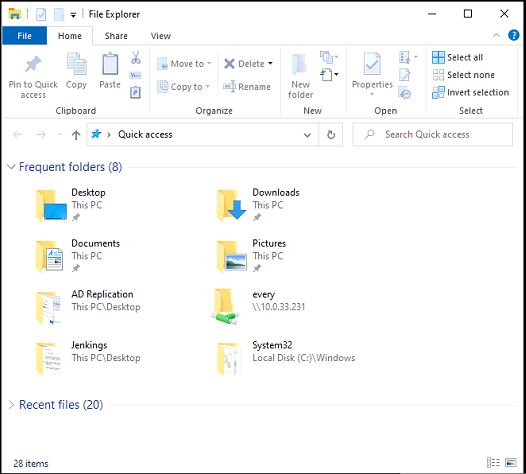Click the Cut scissors icon
This screenshot has width=526, height=474.
pos(136,58)
